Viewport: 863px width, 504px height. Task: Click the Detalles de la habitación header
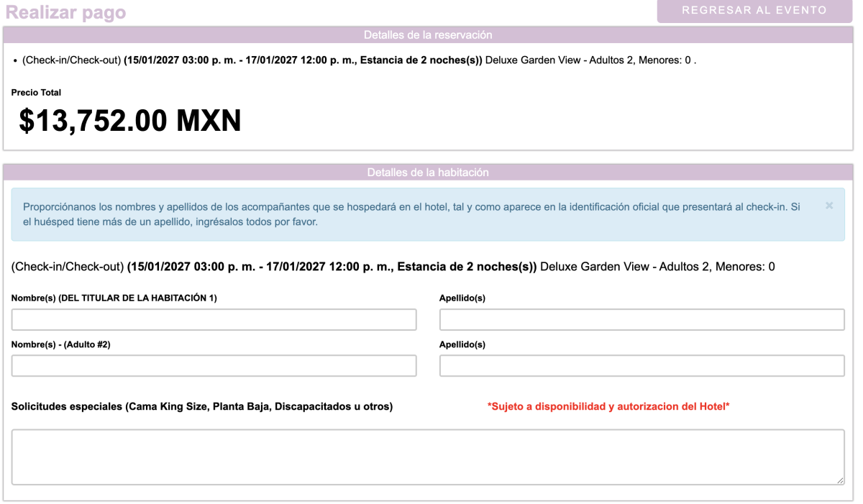pyautogui.click(x=428, y=173)
